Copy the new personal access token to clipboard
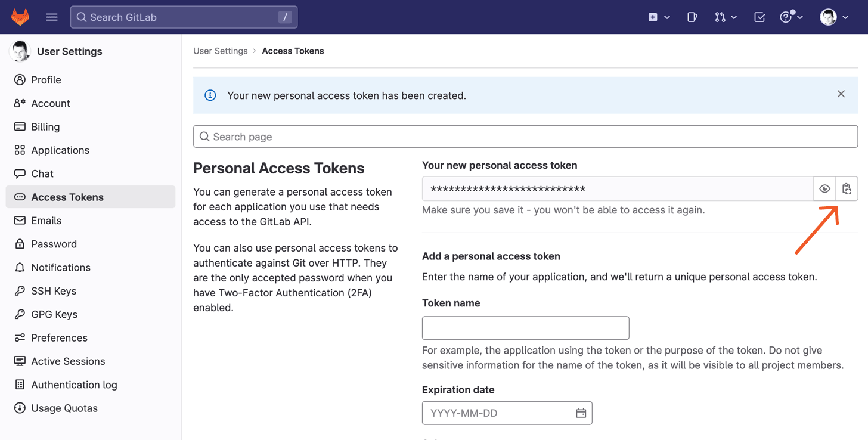 (x=847, y=188)
